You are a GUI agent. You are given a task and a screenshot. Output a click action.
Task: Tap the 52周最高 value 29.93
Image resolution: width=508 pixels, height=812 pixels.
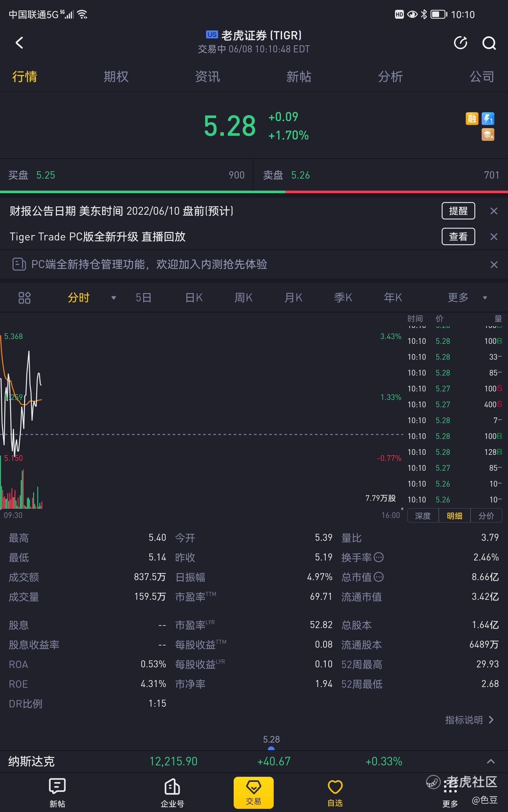[487, 664]
